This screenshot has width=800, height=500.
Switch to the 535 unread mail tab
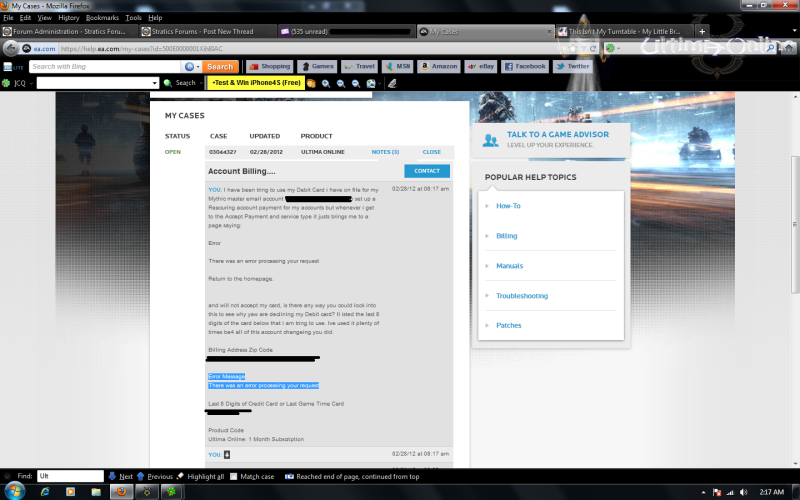click(x=346, y=32)
